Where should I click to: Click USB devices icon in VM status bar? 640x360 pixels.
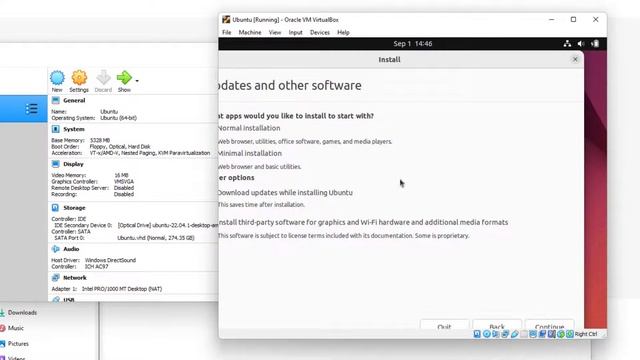(515, 334)
